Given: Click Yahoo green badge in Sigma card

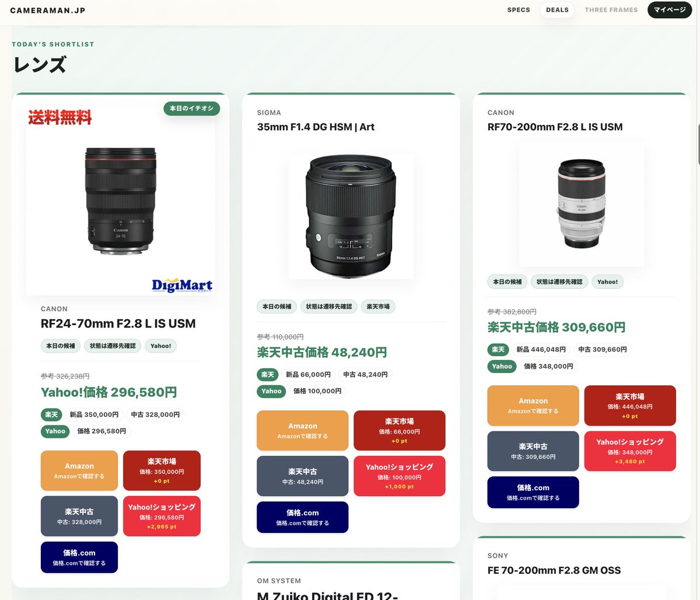Looking at the screenshot, I should (271, 391).
